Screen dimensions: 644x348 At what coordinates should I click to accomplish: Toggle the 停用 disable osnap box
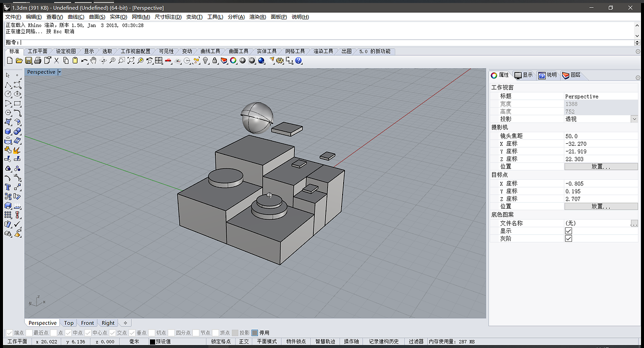pos(255,333)
